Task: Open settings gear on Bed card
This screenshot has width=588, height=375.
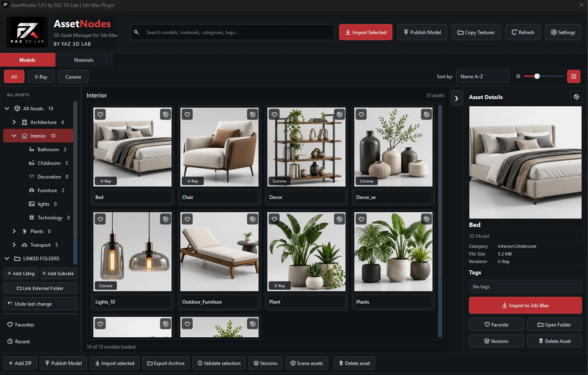Action: click(166, 115)
